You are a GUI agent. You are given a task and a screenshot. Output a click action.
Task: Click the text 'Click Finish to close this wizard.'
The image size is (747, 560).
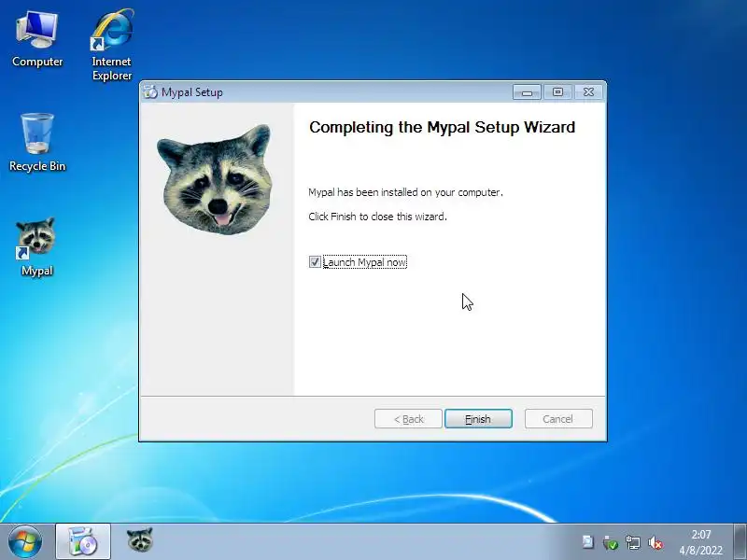[378, 217]
